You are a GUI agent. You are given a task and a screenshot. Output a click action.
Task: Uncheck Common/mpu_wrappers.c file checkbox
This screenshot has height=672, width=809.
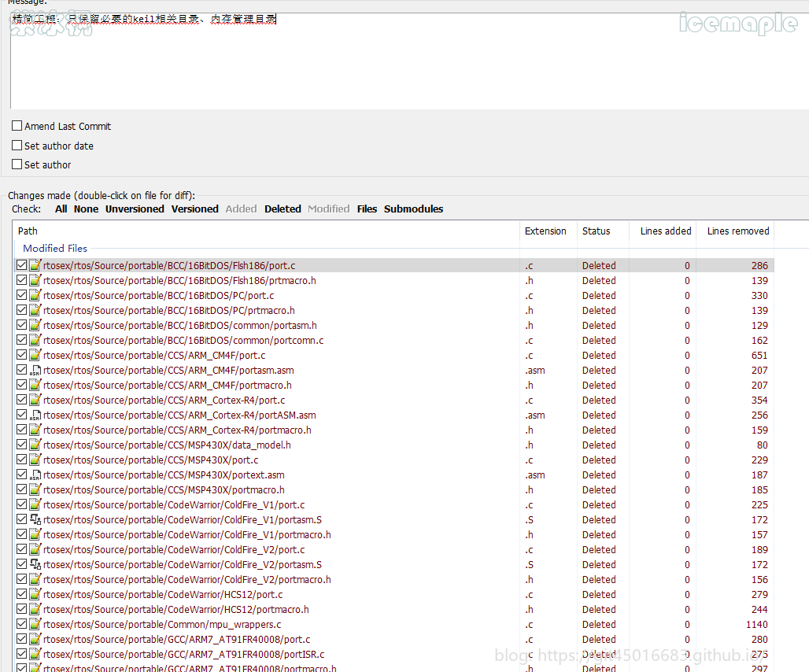[21, 624]
